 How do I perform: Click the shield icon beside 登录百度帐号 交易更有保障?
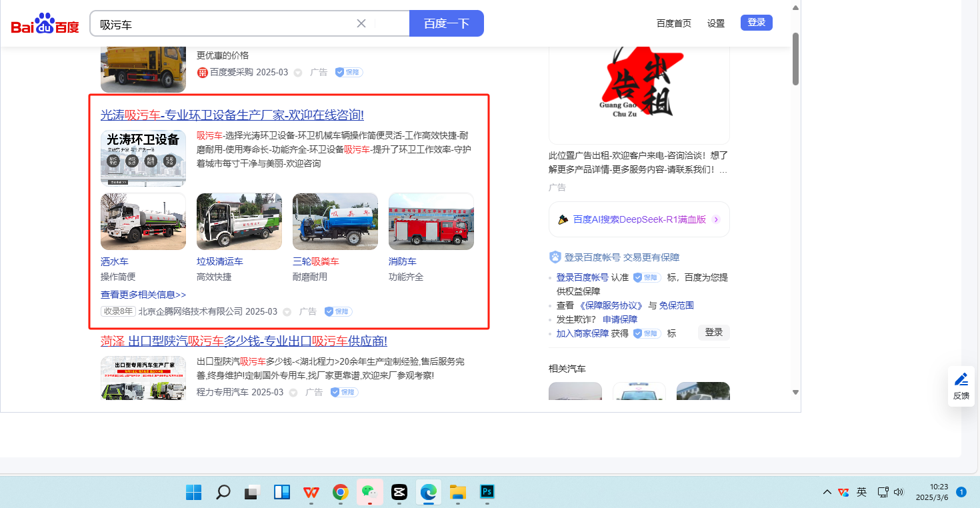pos(555,257)
